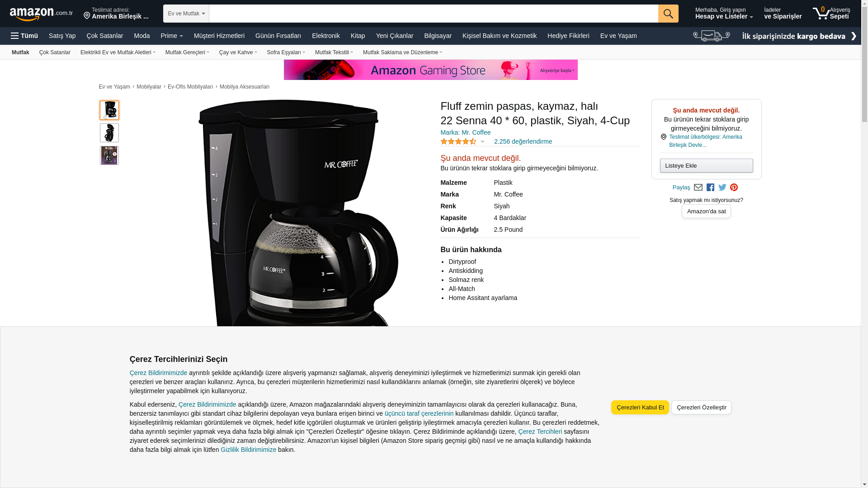Open the star rating breakdown chevron
The width and height of the screenshot is (868, 488).
[482, 142]
